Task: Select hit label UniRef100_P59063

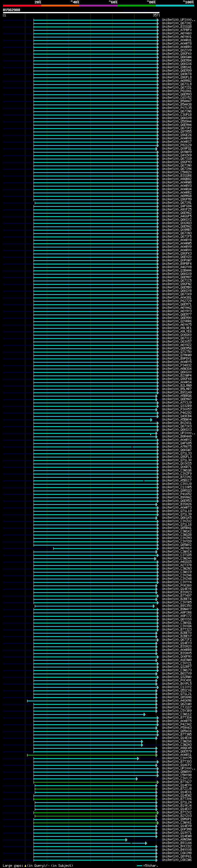Action: pyautogui.click(x=177, y=728)
